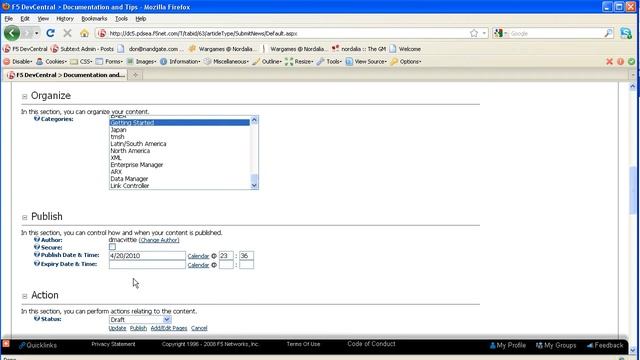The height and width of the screenshot is (360, 640).
Task: Open the Bookmarks menu
Action: tap(94, 19)
